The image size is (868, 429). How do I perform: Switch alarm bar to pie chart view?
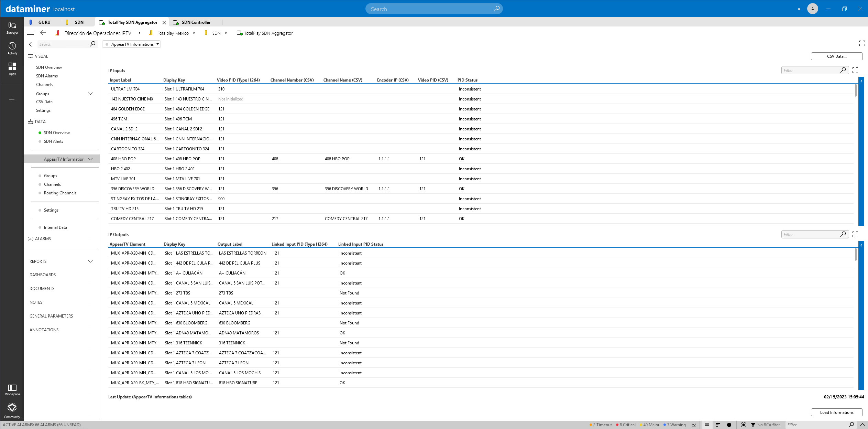pos(729,425)
